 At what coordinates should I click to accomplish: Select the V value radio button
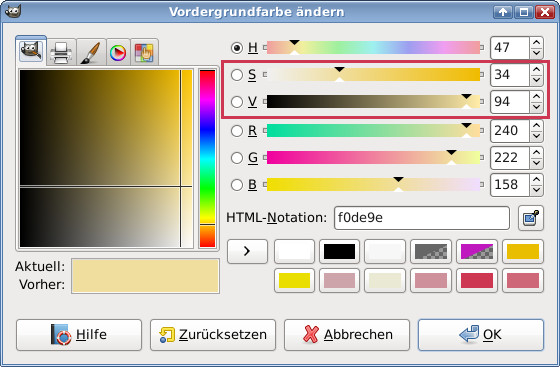point(237,102)
